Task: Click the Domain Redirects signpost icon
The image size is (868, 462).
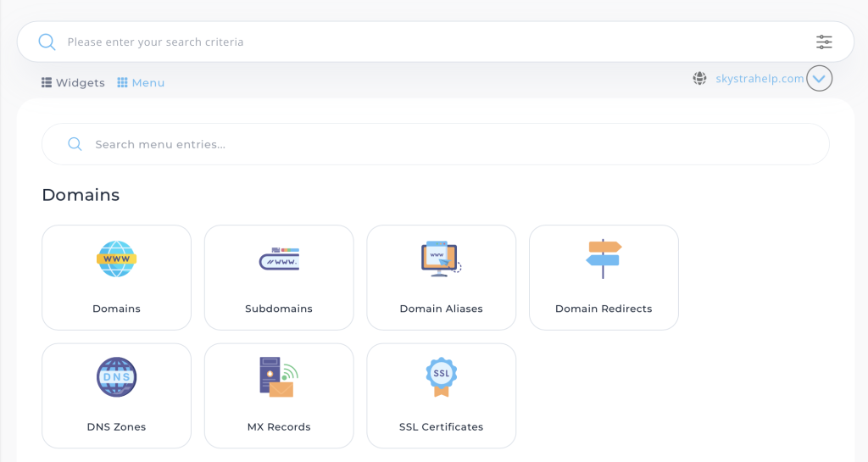Action: point(604,259)
